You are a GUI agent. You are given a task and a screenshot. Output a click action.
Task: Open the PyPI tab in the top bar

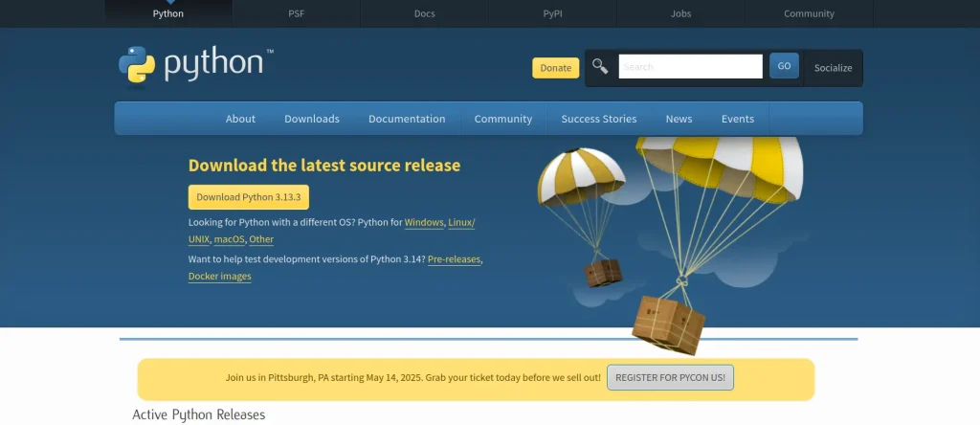(552, 13)
